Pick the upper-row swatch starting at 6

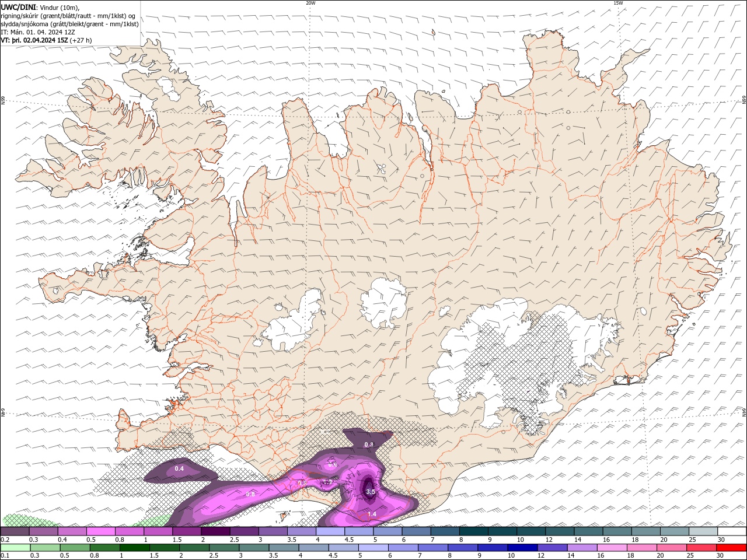click(x=416, y=531)
